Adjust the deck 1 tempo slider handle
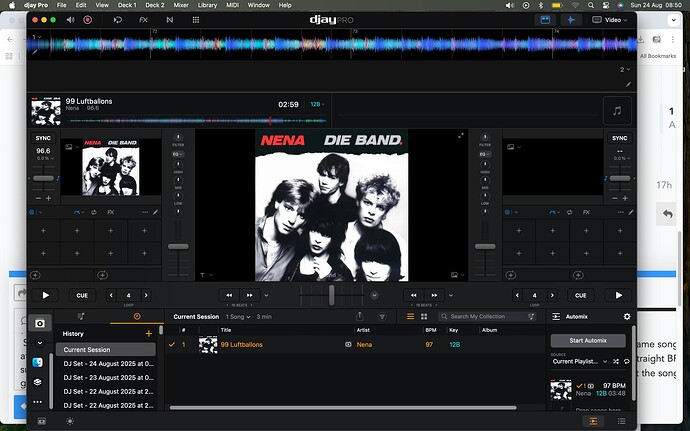 click(x=43, y=178)
